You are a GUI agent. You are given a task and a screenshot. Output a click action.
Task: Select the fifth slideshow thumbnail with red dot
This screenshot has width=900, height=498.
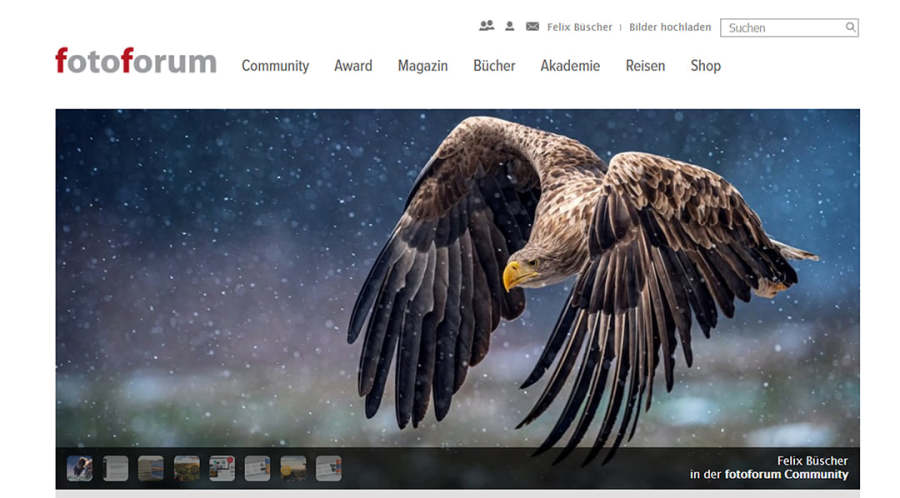coord(222,468)
